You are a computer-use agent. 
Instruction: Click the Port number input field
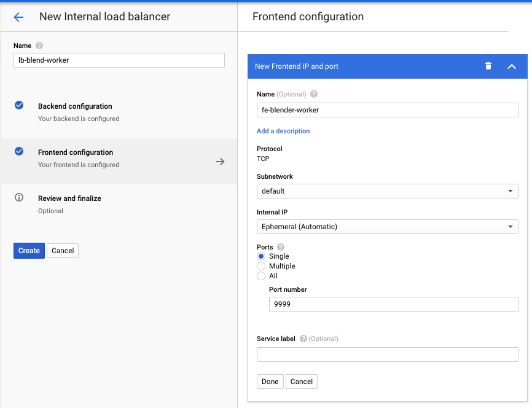(394, 304)
